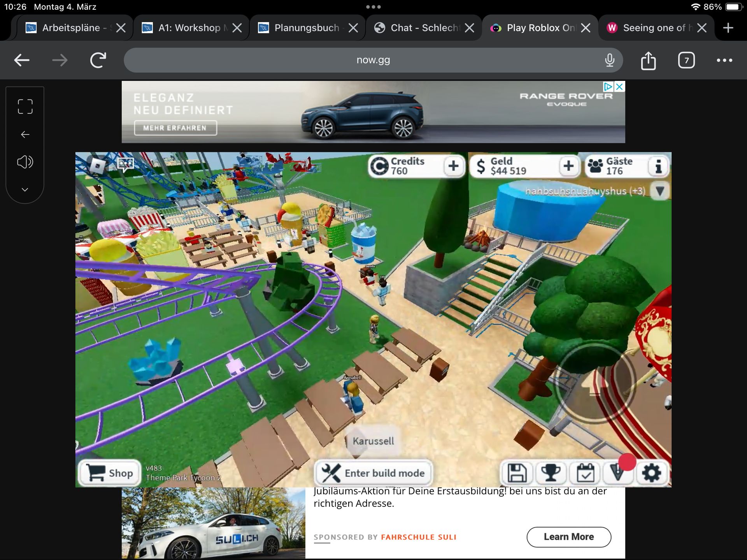Viewport: 747px width, 560px height.
Task: Open the save game icon
Action: pos(517,473)
